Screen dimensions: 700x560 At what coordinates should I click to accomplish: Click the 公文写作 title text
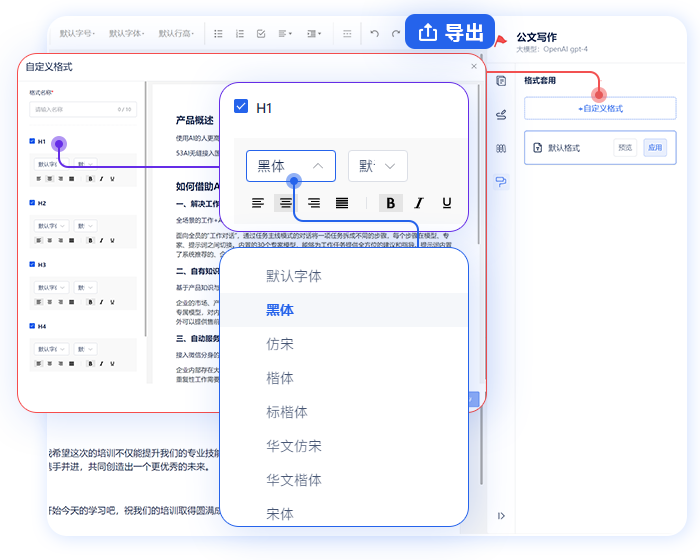pyautogui.click(x=537, y=37)
